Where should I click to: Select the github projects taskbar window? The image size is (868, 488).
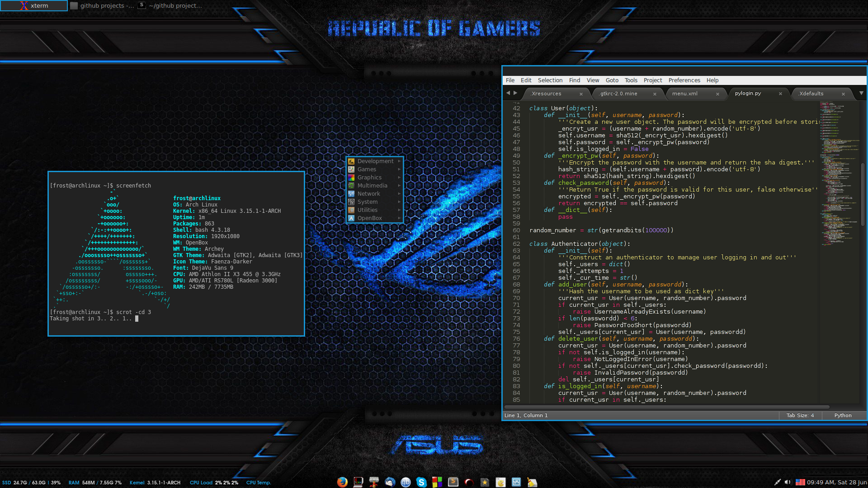point(102,5)
